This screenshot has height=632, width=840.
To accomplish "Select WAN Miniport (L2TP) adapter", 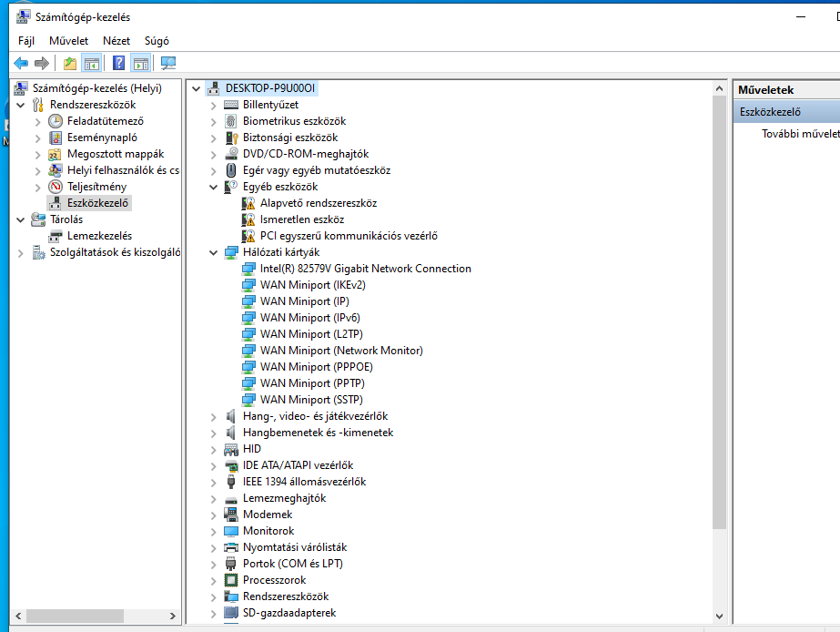I will 311,334.
